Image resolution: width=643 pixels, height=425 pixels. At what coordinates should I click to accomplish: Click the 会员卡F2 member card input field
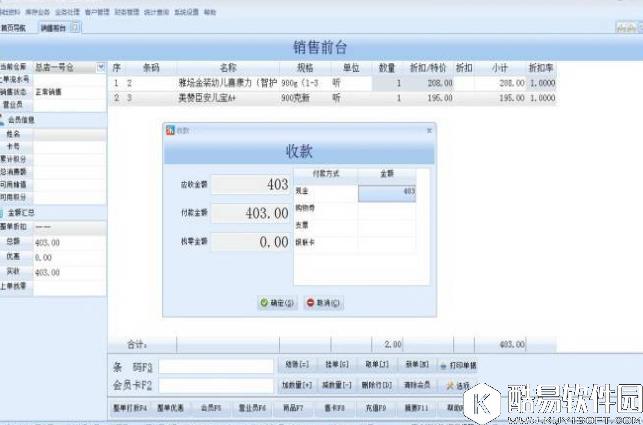pyautogui.click(x=216, y=386)
